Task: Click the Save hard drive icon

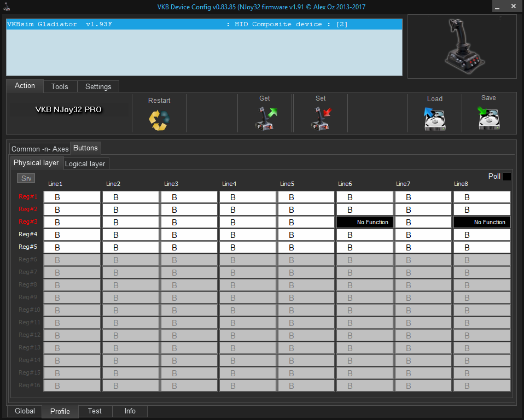Action: pos(488,118)
